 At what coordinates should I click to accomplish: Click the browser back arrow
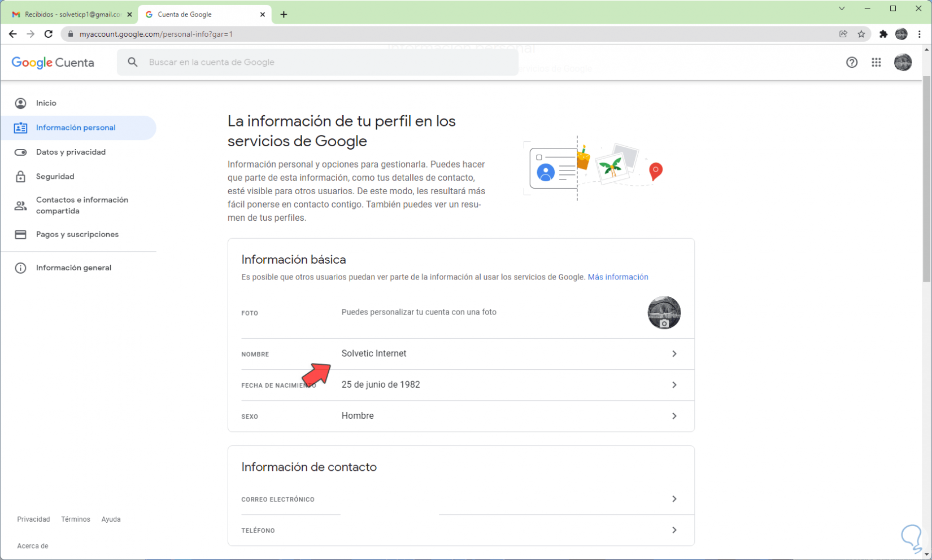coord(12,34)
